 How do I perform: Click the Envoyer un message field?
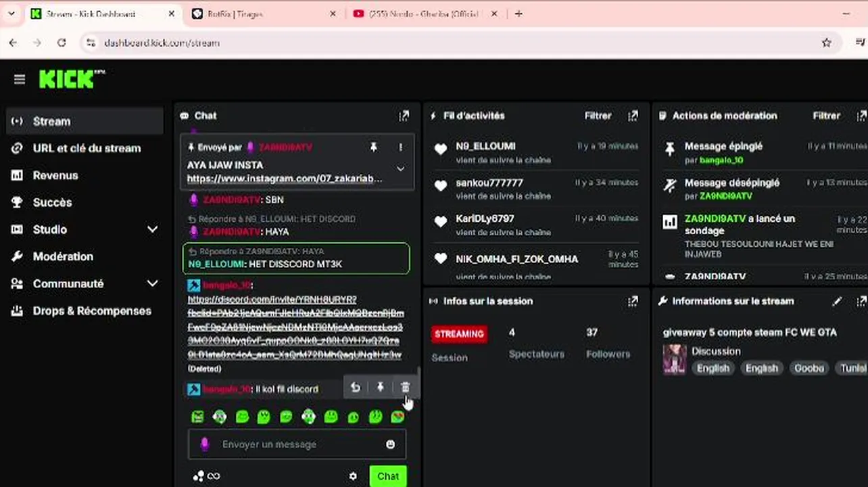click(297, 444)
